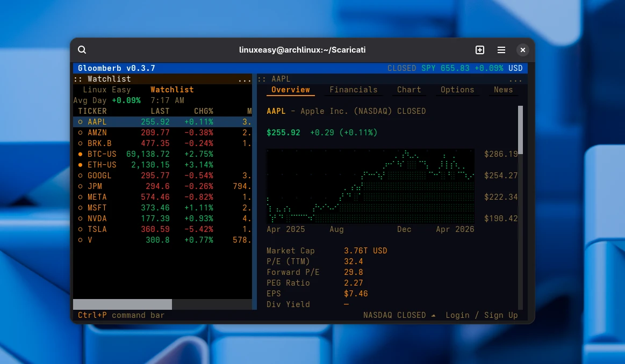Screen dimensions: 625x364
Task: Click the circle marker beside TSLA
Action: point(81,229)
